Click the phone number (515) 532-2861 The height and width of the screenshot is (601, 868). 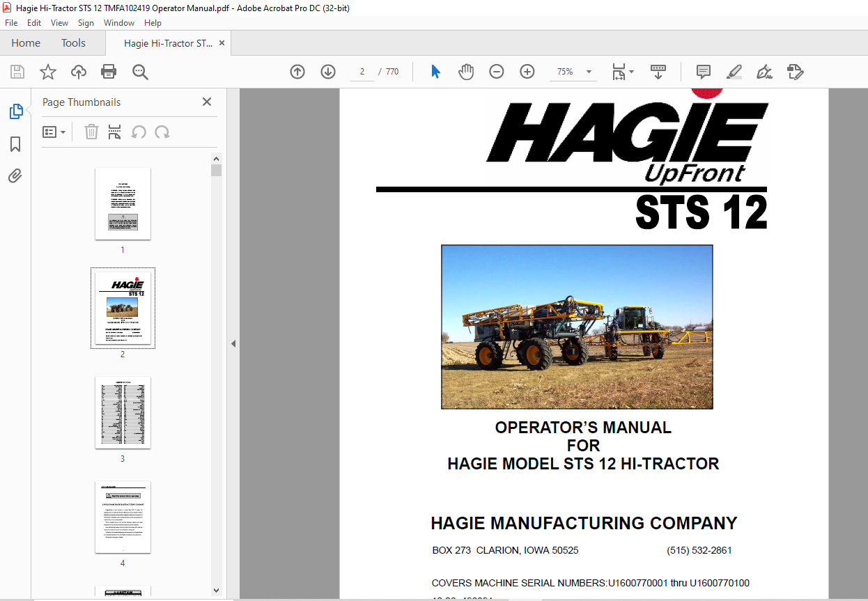point(699,550)
